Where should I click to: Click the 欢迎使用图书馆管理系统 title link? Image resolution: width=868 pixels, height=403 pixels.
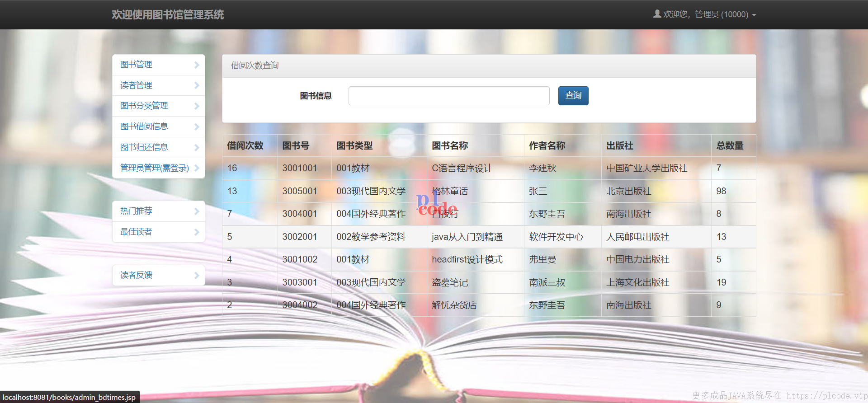point(168,14)
